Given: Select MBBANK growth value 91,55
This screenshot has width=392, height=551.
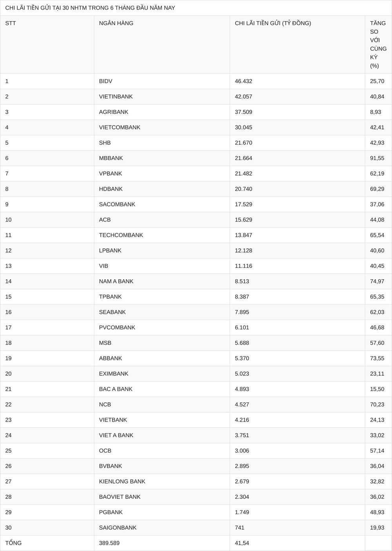Looking at the screenshot, I should click(377, 158).
